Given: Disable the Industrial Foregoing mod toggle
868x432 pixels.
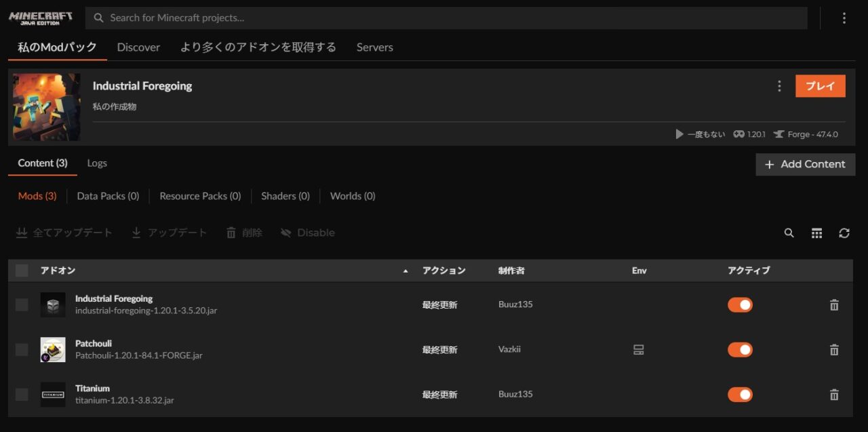Looking at the screenshot, I should (740, 305).
